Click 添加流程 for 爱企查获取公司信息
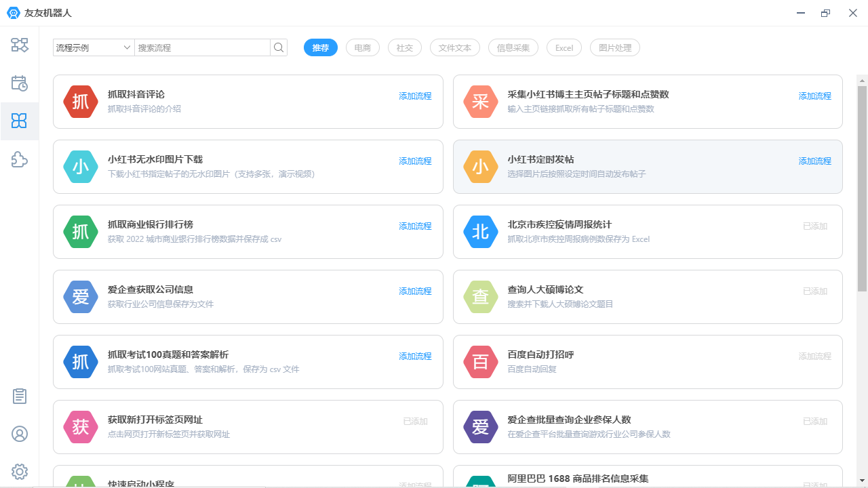 pyautogui.click(x=415, y=291)
